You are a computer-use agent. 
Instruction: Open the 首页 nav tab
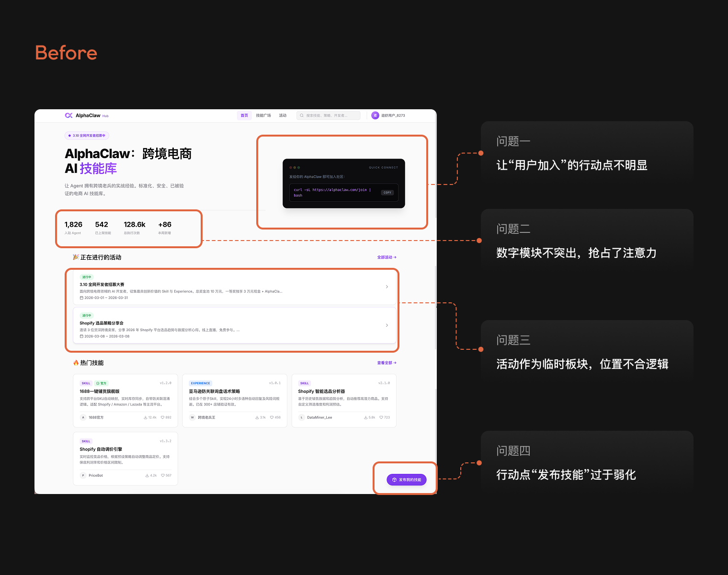click(244, 115)
